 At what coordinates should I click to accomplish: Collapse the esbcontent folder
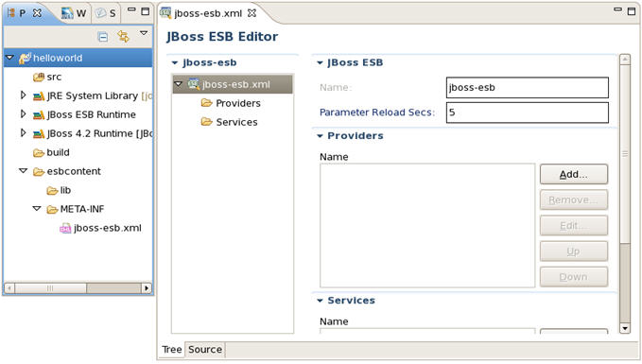point(24,171)
